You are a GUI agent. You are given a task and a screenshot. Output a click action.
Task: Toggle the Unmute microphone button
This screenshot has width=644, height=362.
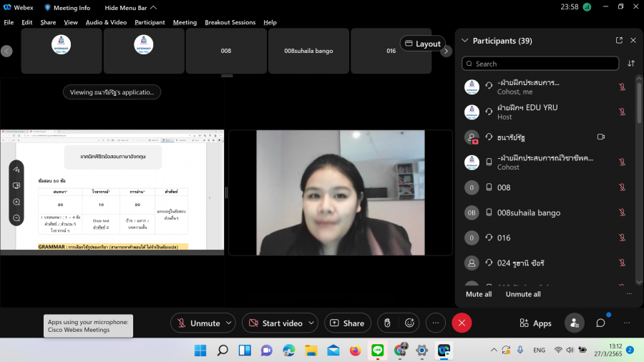tap(198, 323)
